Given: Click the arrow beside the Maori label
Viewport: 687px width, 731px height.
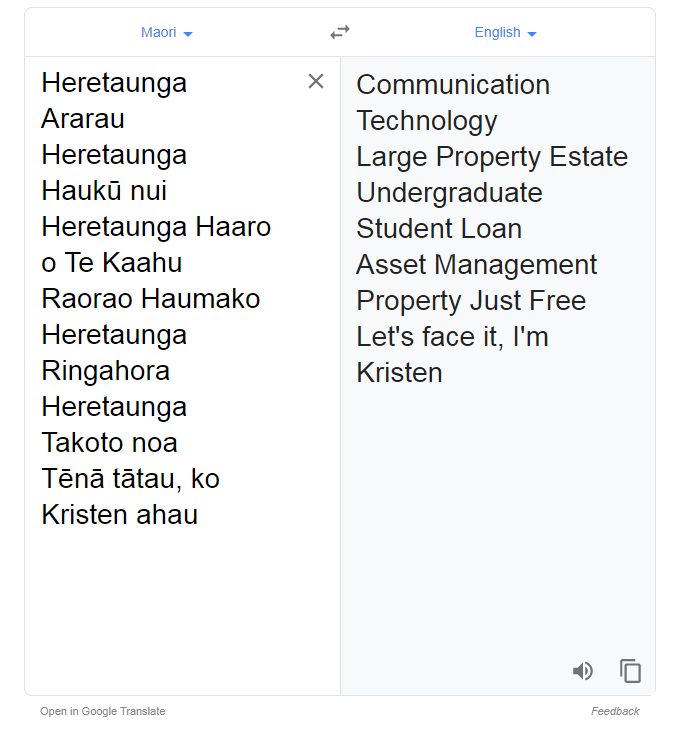Looking at the screenshot, I should pyautogui.click(x=188, y=34).
